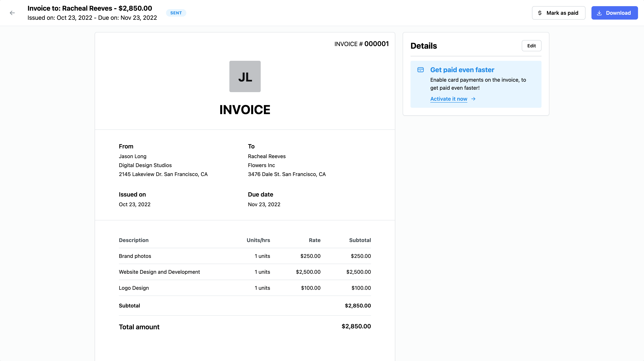Click the JL logo avatar
The image size is (644, 361).
(x=245, y=77)
